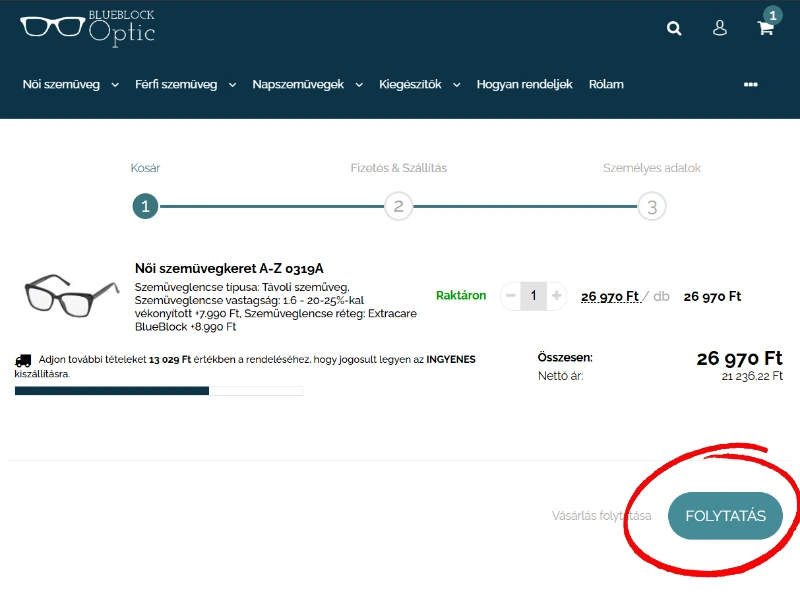Open the user account icon
Viewport: 800px width, 600px height.
[x=719, y=28]
